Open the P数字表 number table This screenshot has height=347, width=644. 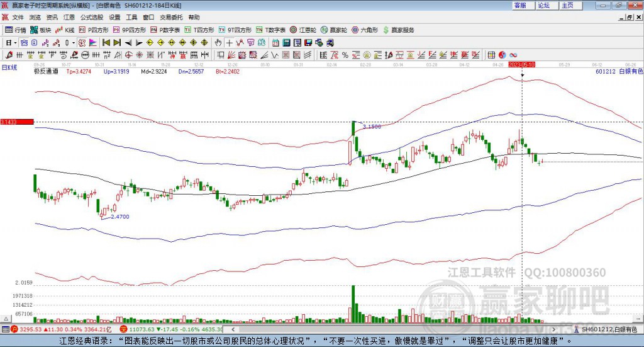click(165, 30)
